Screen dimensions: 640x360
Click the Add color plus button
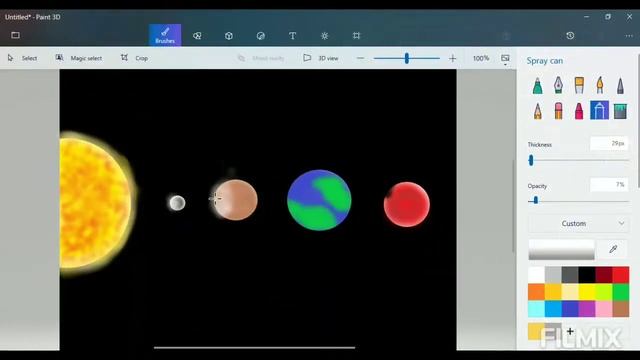click(x=570, y=331)
